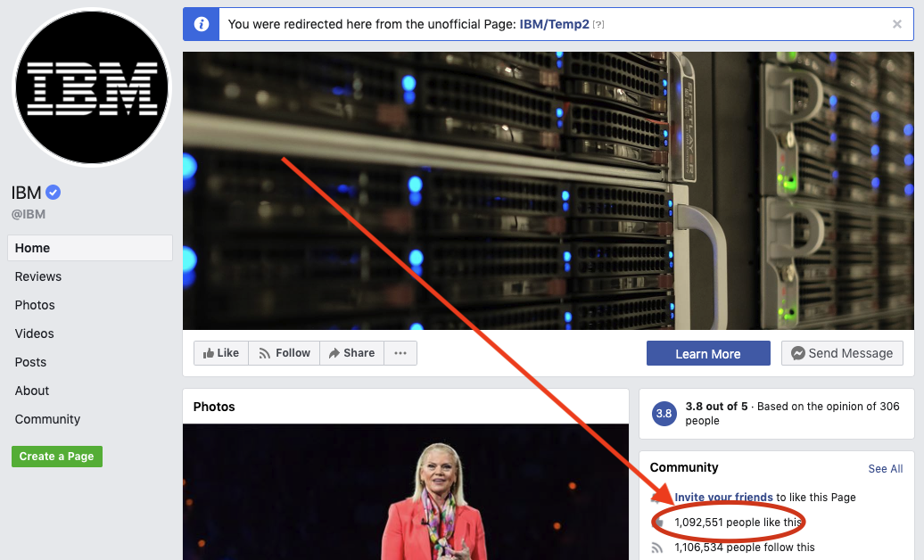This screenshot has height=560, width=924.
Task: Share the IBM page
Action: pyautogui.click(x=351, y=353)
